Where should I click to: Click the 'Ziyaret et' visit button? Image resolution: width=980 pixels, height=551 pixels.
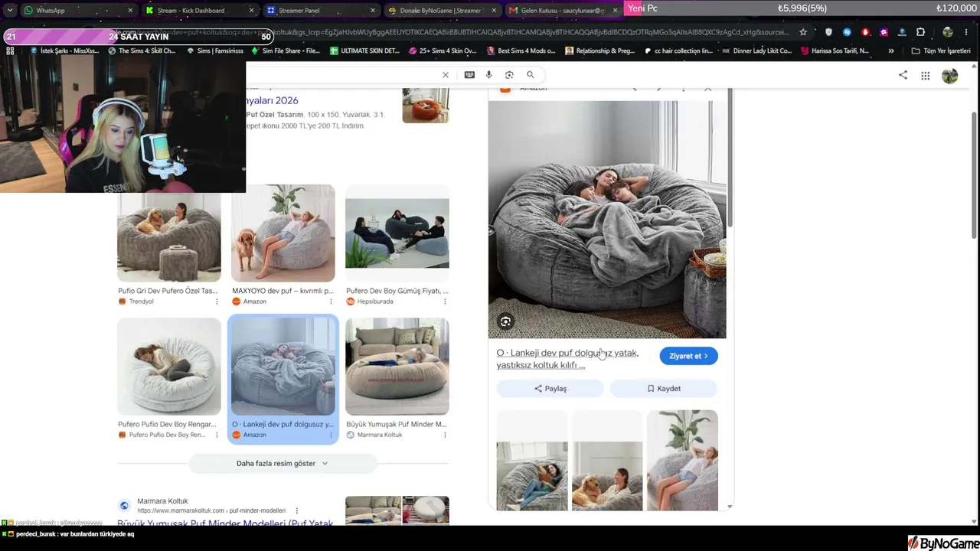pos(688,356)
